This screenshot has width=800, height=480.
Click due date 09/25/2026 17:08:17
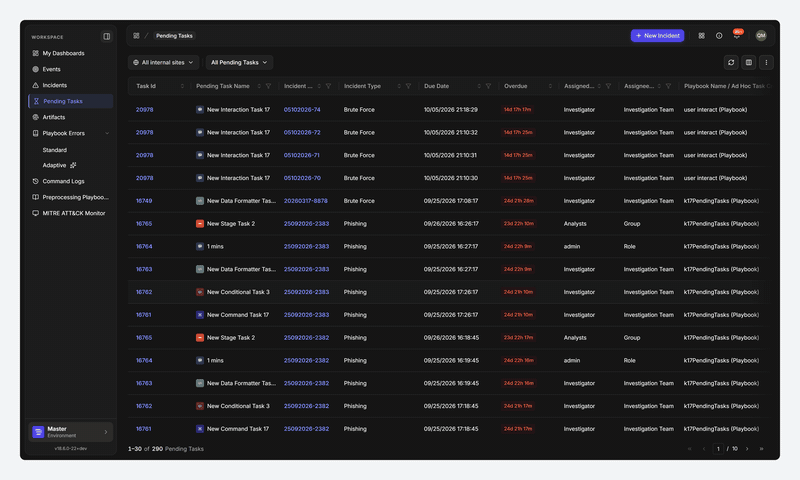tap(451, 201)
